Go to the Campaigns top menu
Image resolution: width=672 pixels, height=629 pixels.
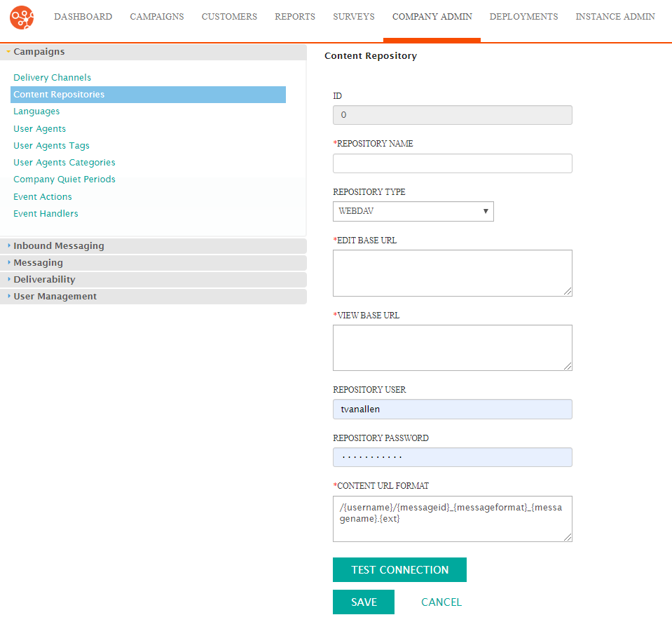tap(157, 17)
